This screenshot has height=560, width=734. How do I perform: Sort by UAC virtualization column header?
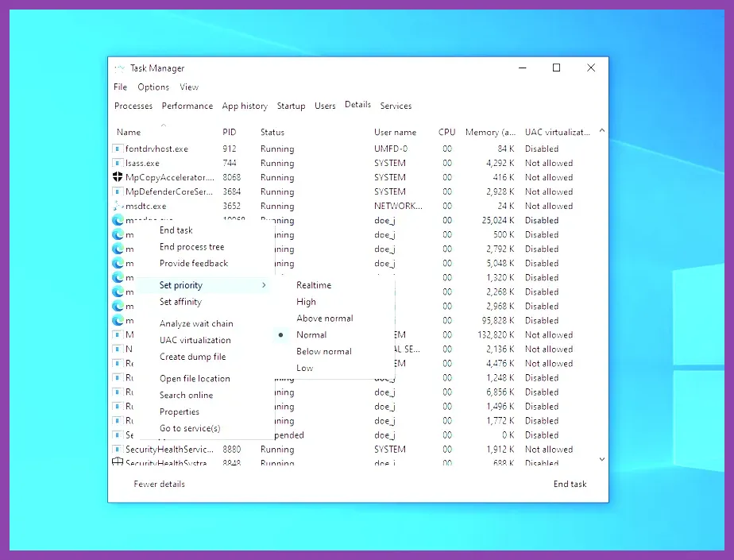coord(558,132)
